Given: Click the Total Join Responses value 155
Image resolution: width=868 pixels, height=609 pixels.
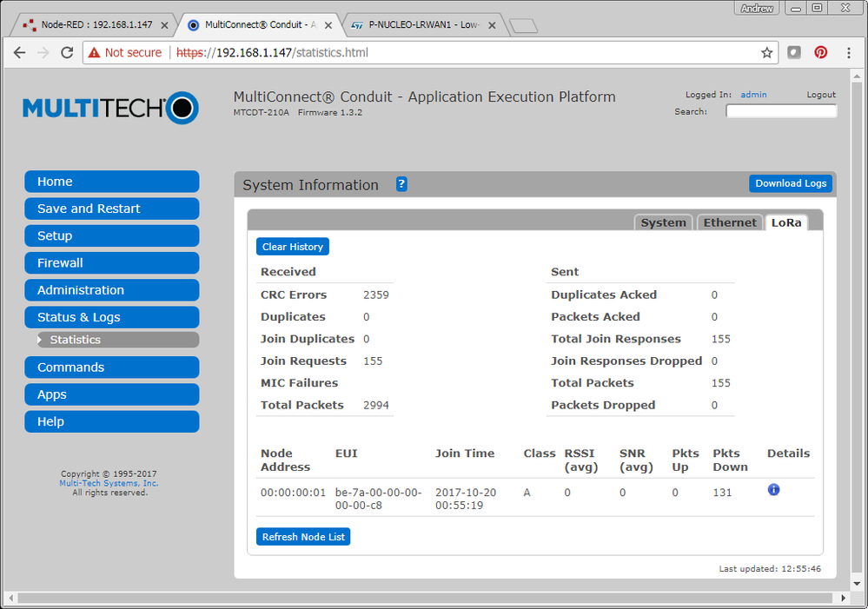Looking at the screenshot, I should click(721, 339).
